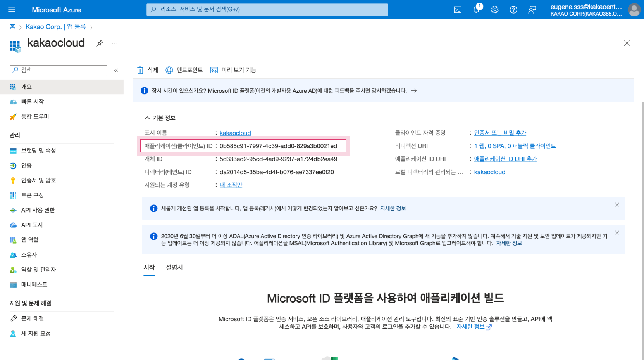
Task: Open 자세한 정보 external link under heading
Action: click(x=474, y=327)
